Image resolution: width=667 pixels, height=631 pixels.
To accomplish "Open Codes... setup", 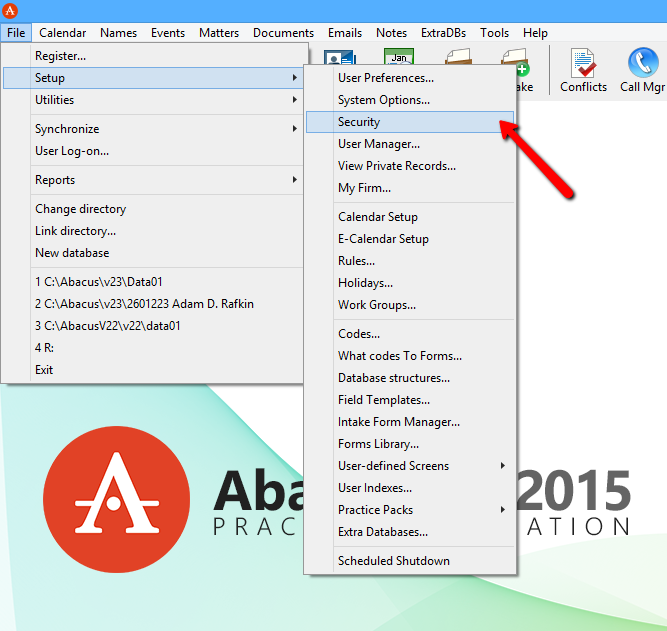I will [x=410, y=334].
